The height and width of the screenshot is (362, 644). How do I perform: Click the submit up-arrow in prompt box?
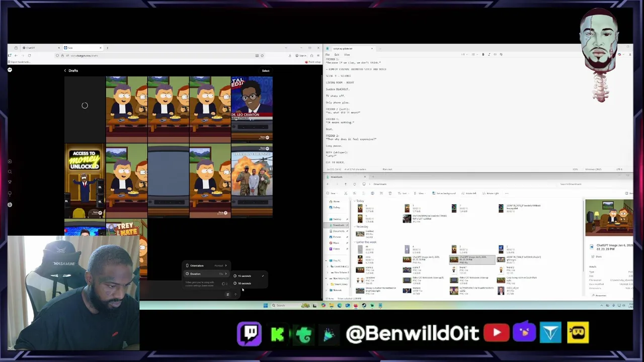[235, 295]
